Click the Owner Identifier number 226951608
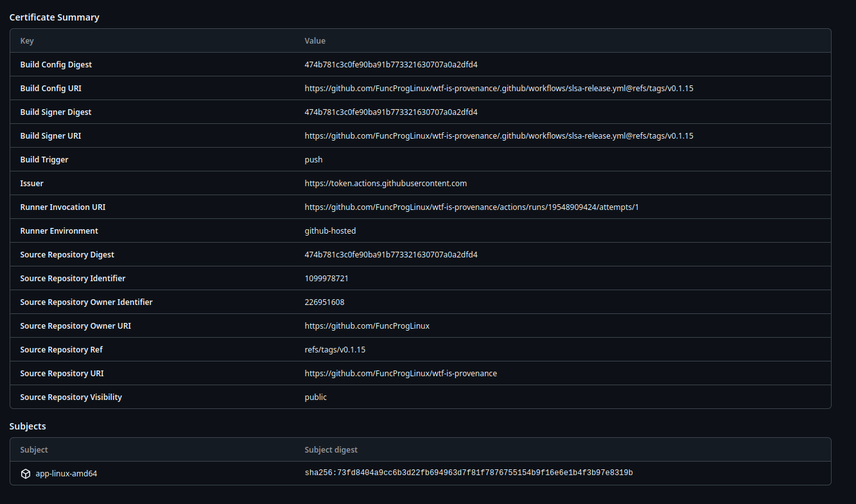The height and width of the screenshot is (504, 856). tap(324, 302)
